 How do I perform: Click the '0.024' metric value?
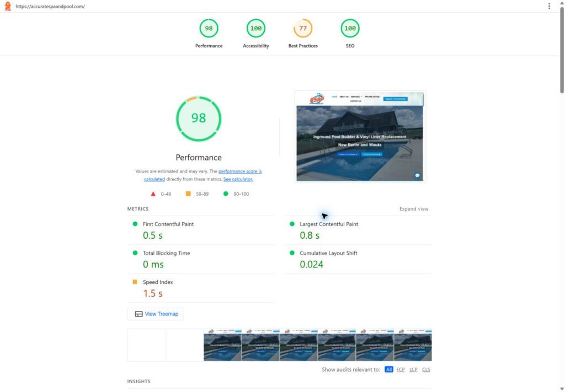pyautogui.click(x=312, y=264)
